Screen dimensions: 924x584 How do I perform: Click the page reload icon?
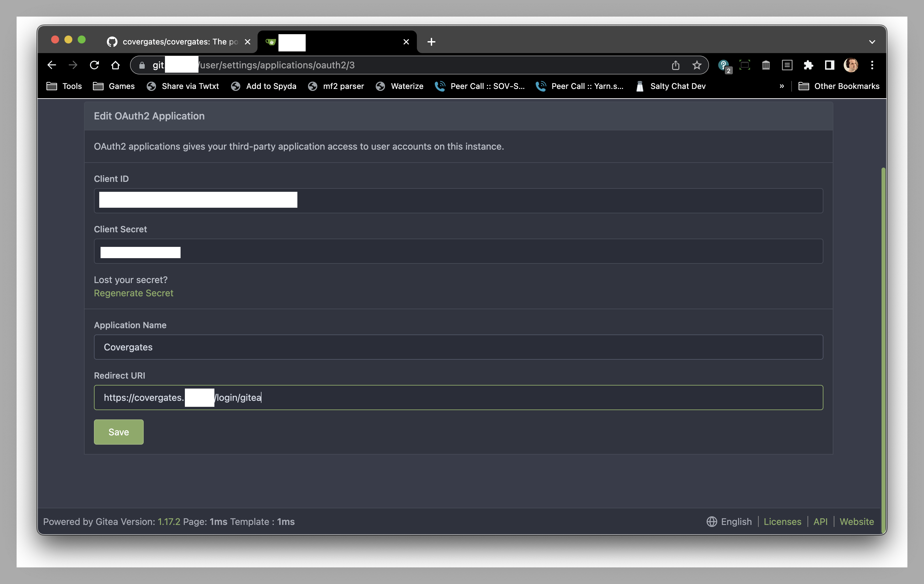coord(94,65)
